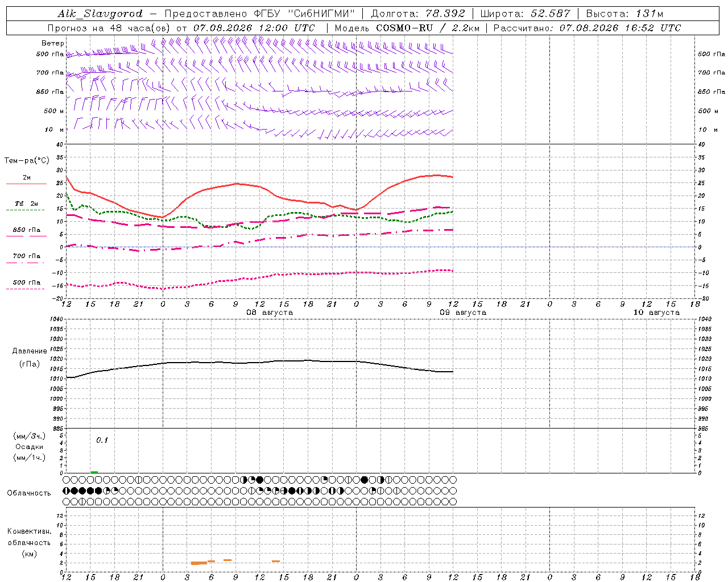728x582 pixels.
Task: Click the Alk_Slavgorod station title
Action: coord(100,14)
